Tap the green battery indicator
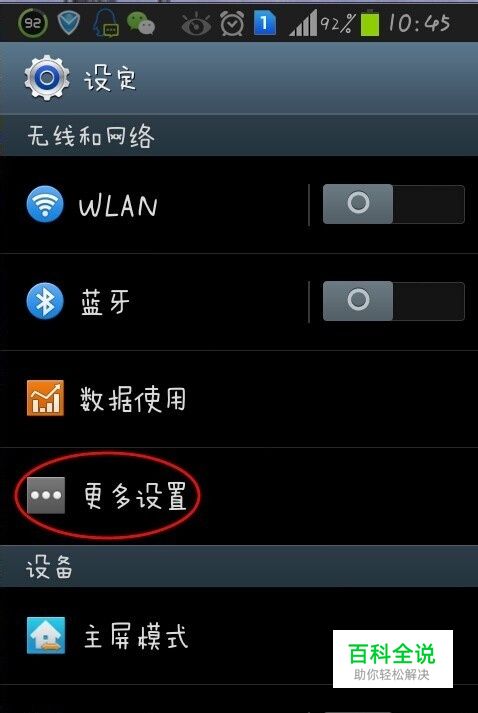 point(370,23)
